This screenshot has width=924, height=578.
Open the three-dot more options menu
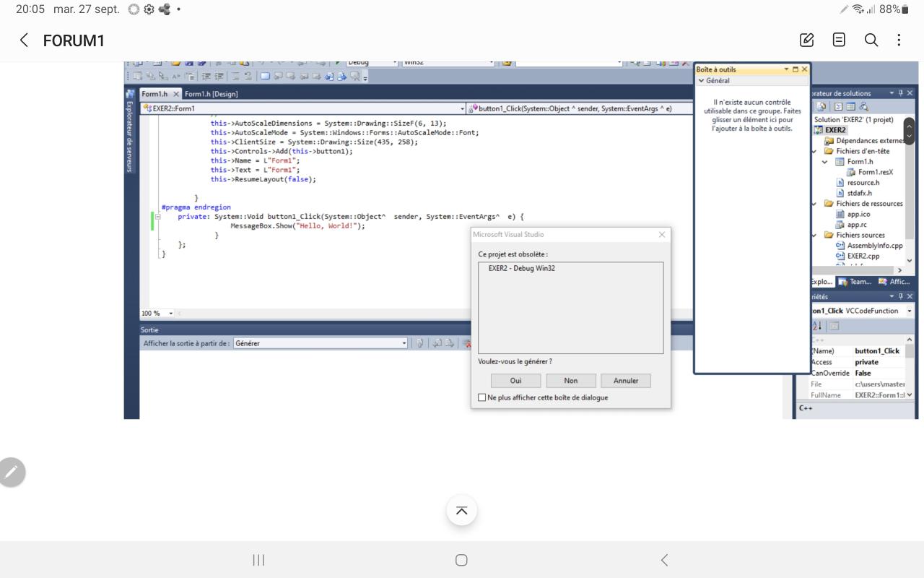(x=899, y=40)
